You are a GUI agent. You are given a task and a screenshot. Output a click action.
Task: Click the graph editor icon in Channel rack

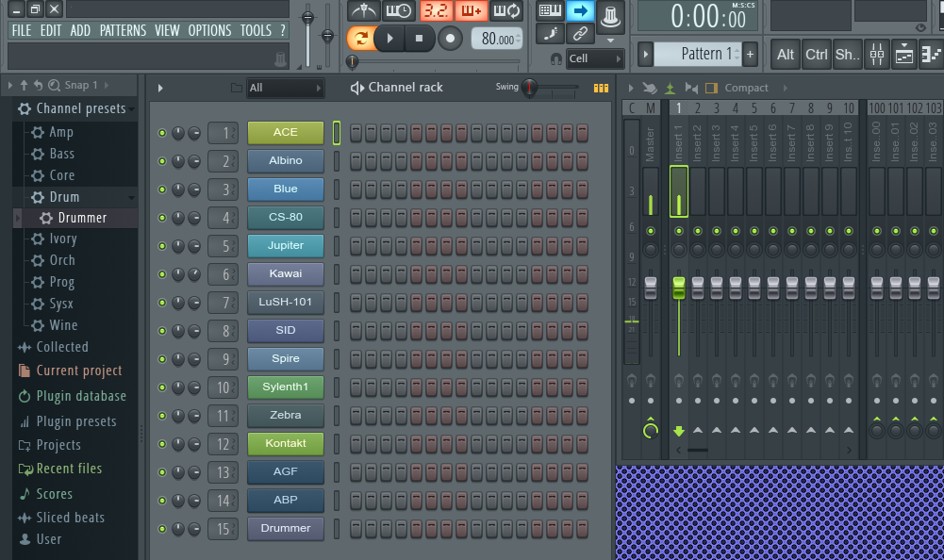coord(601,88)
